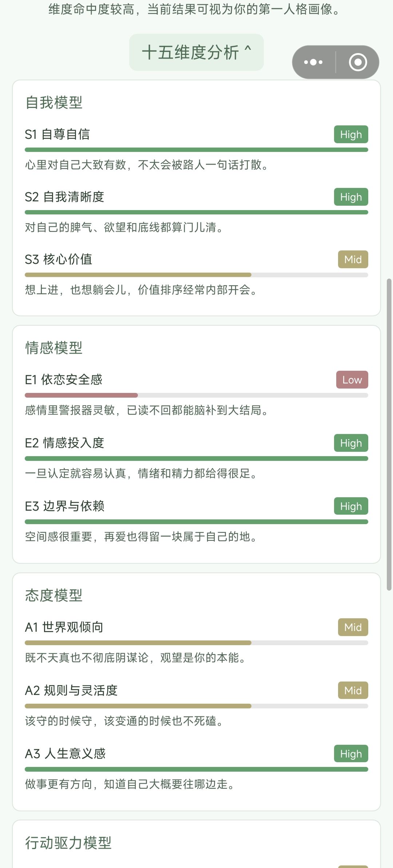Screen dimensions: 393x868
Task: Click the A2 规则与灵活度 row label
Action: (71, 690)
